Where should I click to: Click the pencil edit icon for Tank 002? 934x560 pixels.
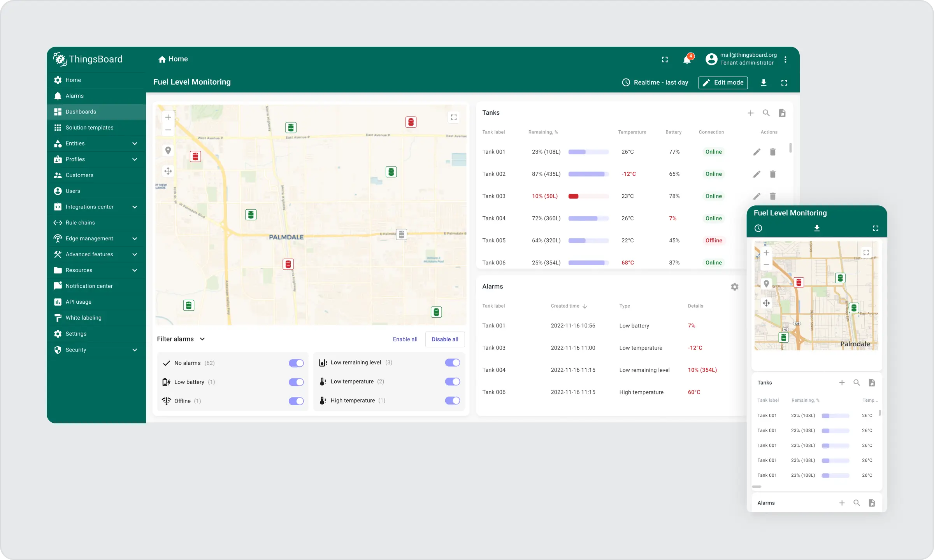(x=757, y=174)
